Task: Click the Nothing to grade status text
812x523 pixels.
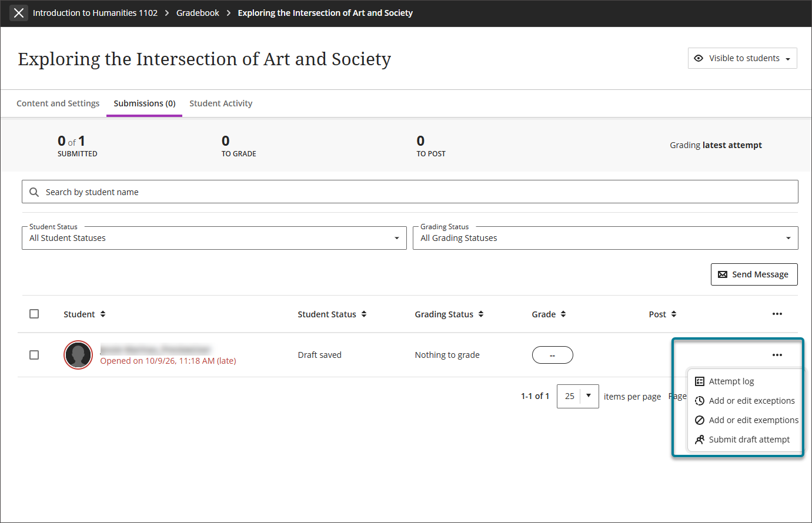Action: pos(447,355)
